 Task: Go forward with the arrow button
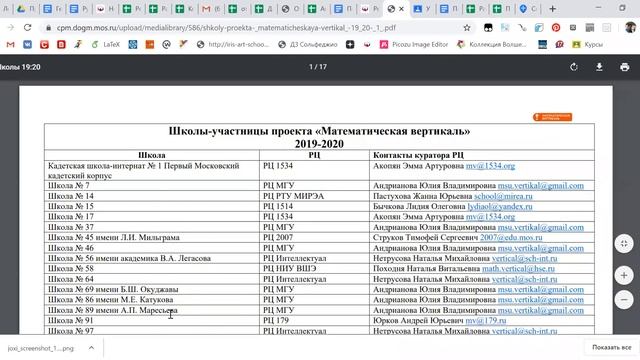(11, 28)
